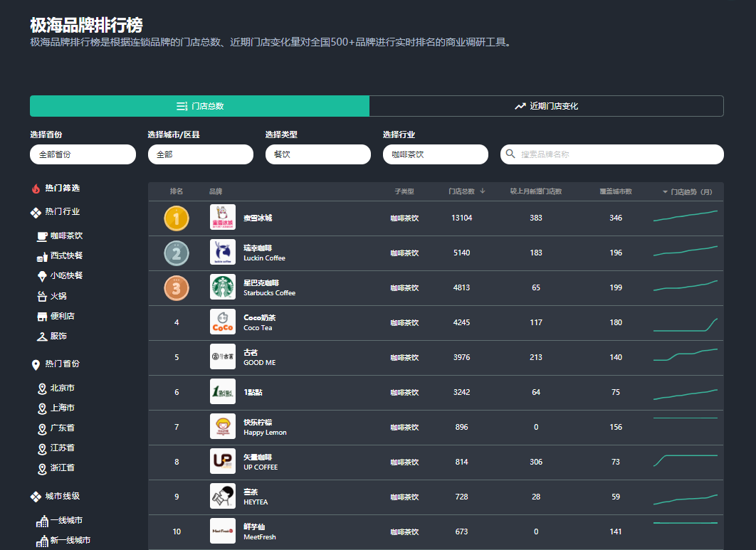Click the building icon for 新一线城市
Screen dimensions: 756x550
43,541
